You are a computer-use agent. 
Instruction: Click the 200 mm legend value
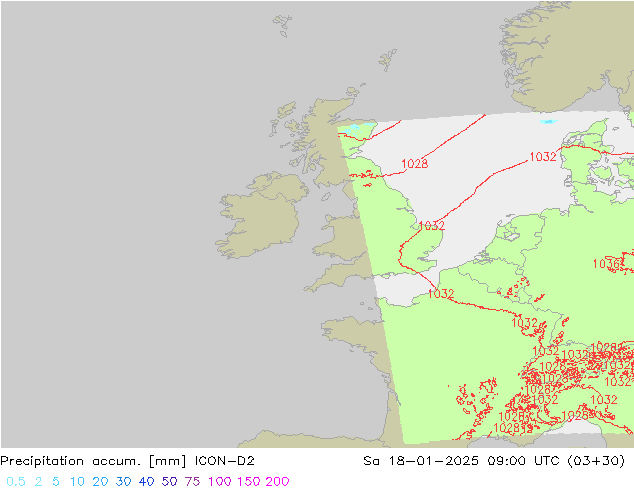[278, 481]
